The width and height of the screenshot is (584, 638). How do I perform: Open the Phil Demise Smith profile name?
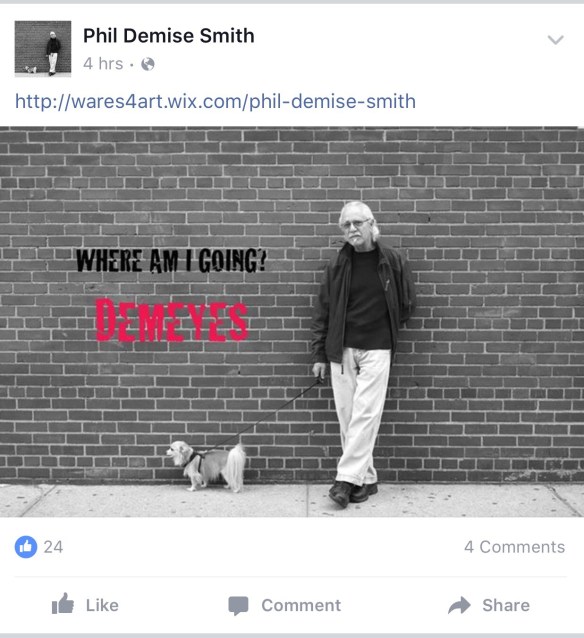(169, 36)
